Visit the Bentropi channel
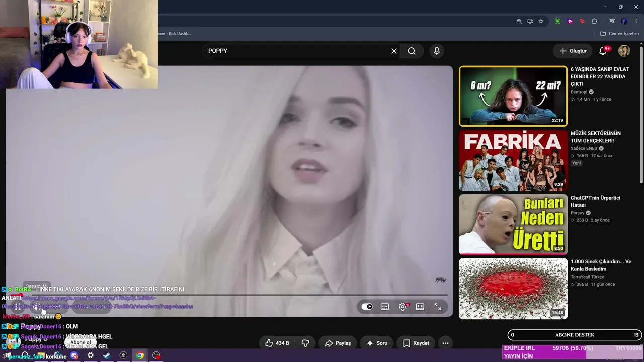Viewport: 644px width, 362px height. click(579, 92)
